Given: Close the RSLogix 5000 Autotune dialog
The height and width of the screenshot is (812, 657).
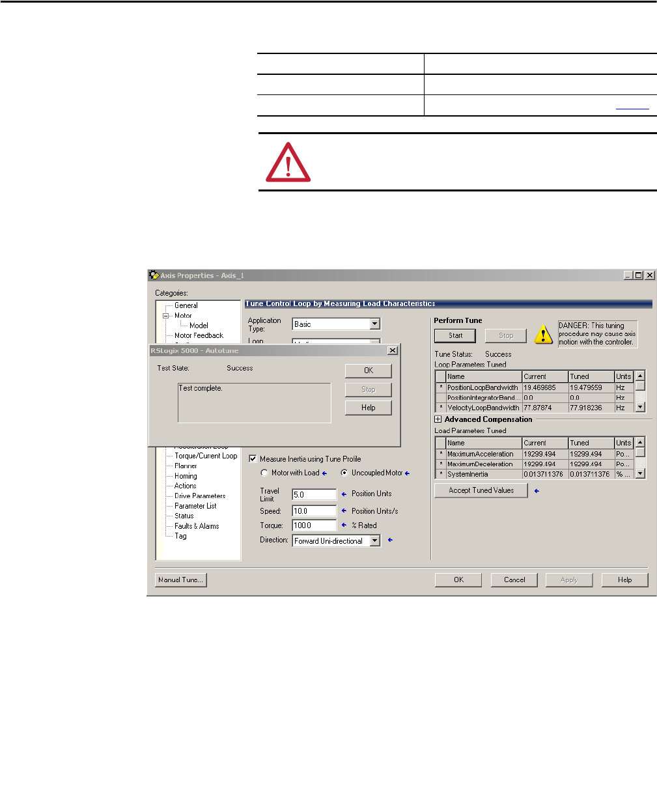Looking at the screenshot, I should (392, 350).
